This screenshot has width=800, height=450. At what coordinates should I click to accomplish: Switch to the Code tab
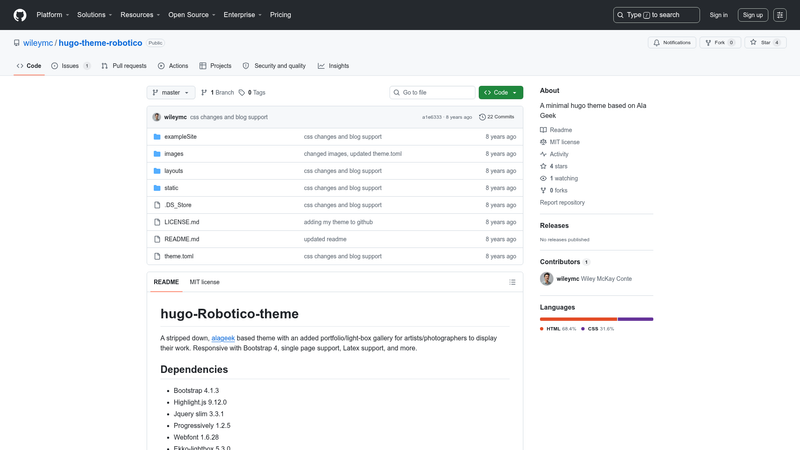29,66
